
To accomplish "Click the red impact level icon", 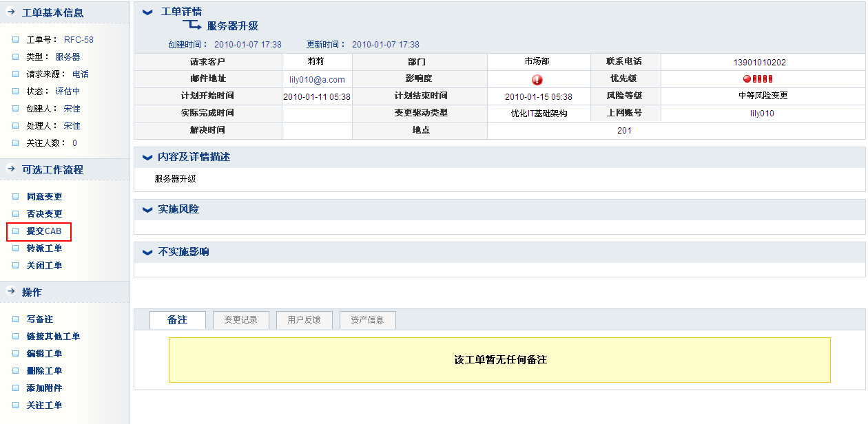I will (x=537, y=79).
